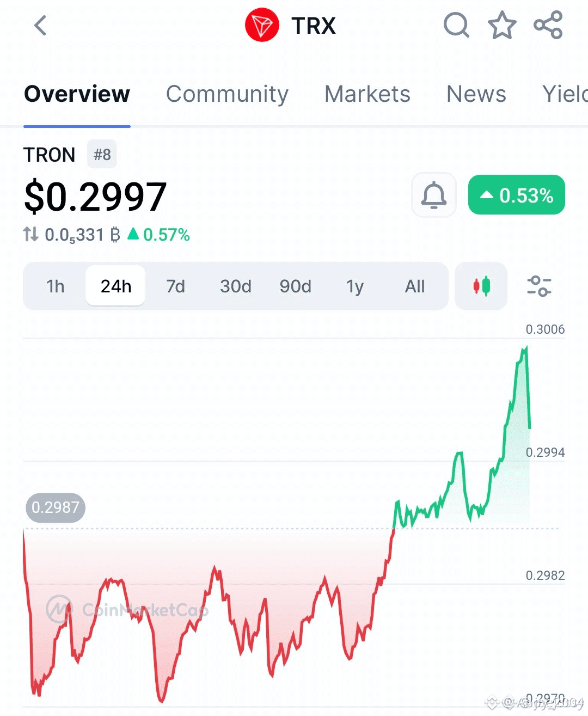This screenshot has height=716, width=588.
Task: Open search with the magnifier icon
Action: tap(456, 25)
